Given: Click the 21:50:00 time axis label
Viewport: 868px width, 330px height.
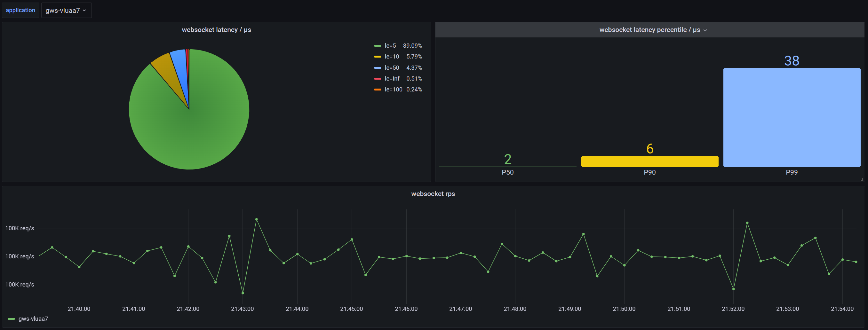Looking at the screenshot, I should pyautogui.click(x=624, y=309).
